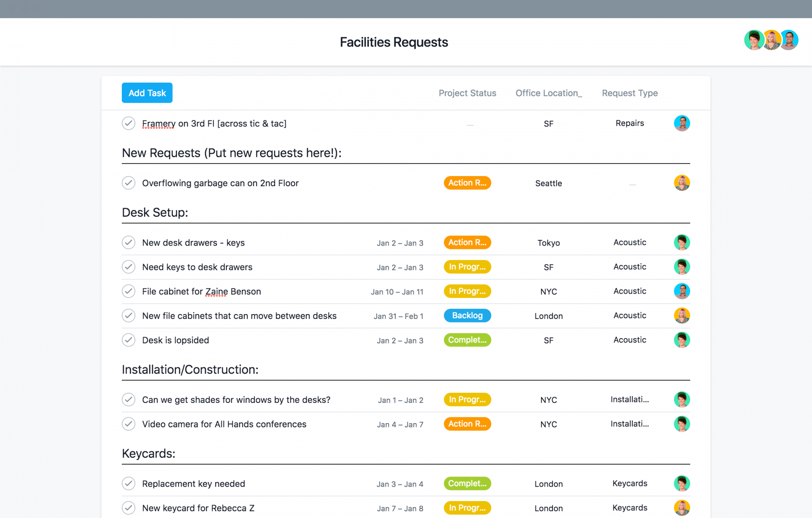The width and height of the screenshot is (812, 518).
Task: Mark Replacement key needed complete
Action: pos(129,483)
